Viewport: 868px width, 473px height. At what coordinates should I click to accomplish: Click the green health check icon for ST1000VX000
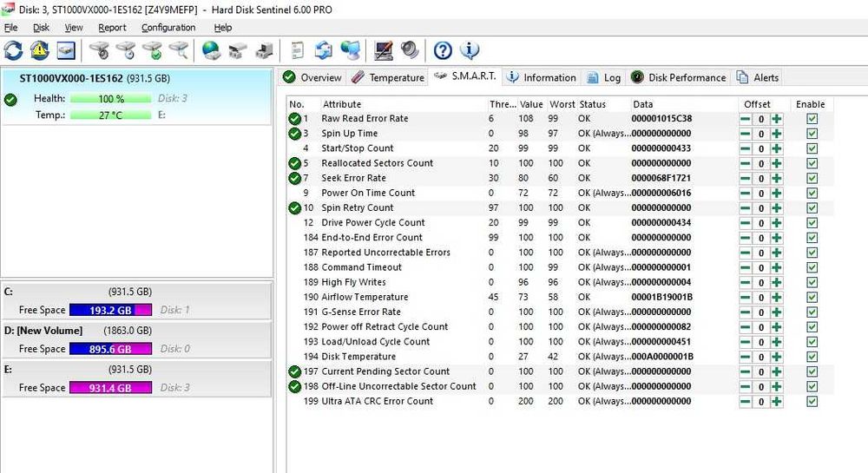[x=10, y=100]
